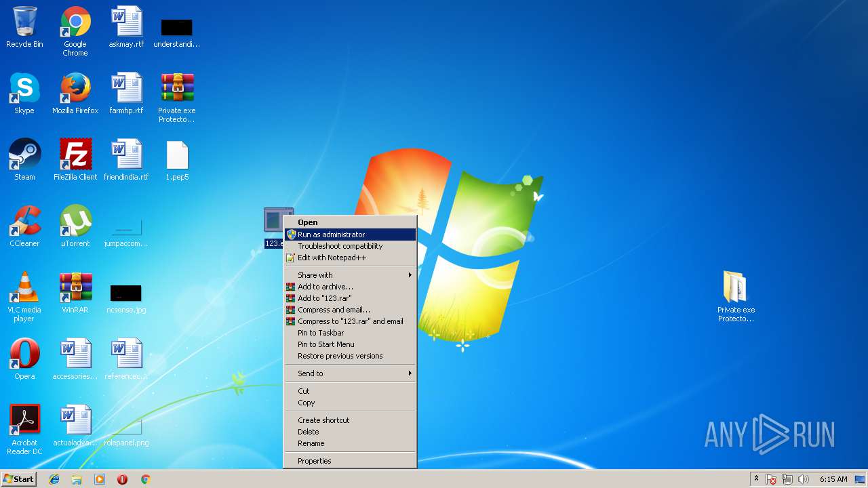Launch Opera from the taskbar
868x488 pixels.
coord(123,479)
